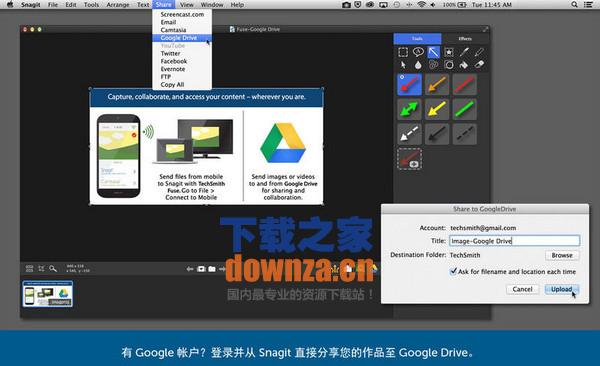Select the Fill bucket tool
The image size is (600, 366).
pos(464,65)
